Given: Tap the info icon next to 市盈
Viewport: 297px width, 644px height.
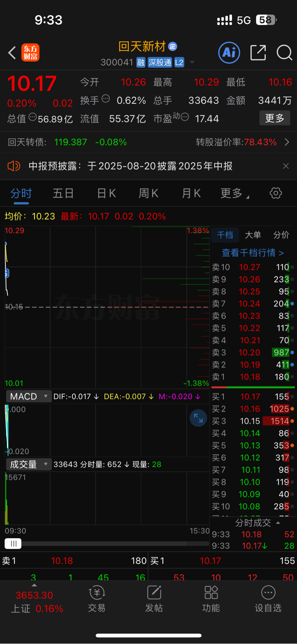Looking at the screenshot, I should (x=185, y=117).
